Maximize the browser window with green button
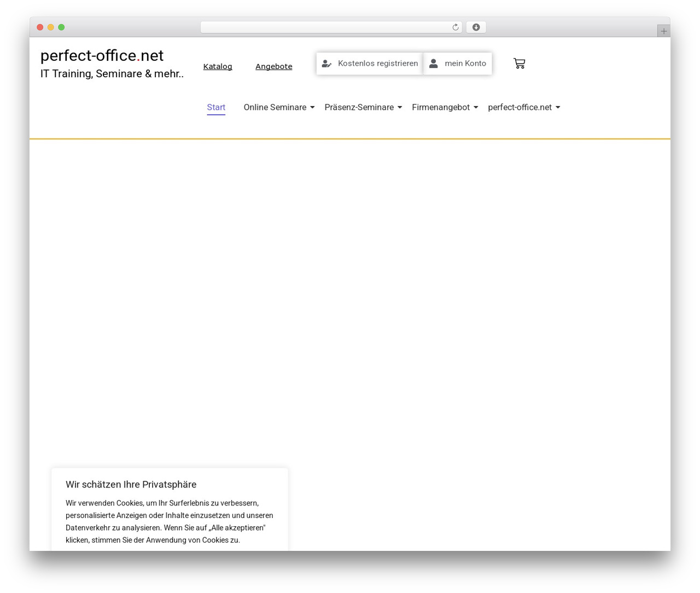The width and height of the screenshot is (700, 593). pyautogui.click(x=61, y=27)
